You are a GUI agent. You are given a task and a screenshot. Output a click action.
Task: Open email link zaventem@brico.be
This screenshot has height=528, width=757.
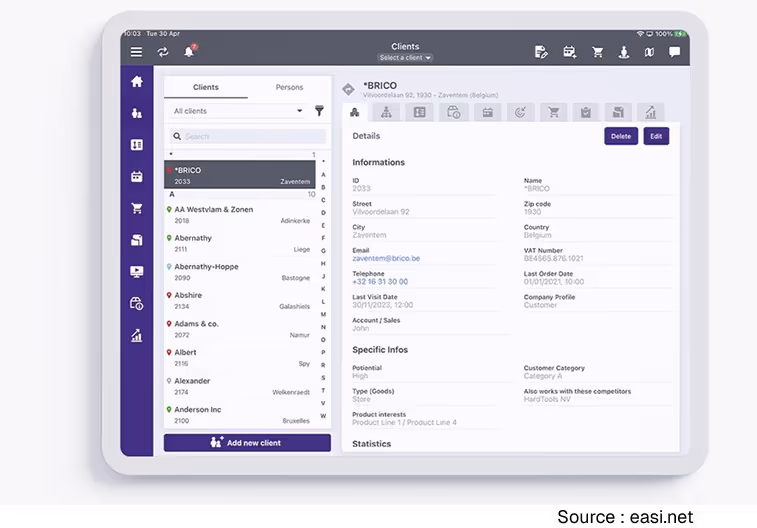pos(386,258)
